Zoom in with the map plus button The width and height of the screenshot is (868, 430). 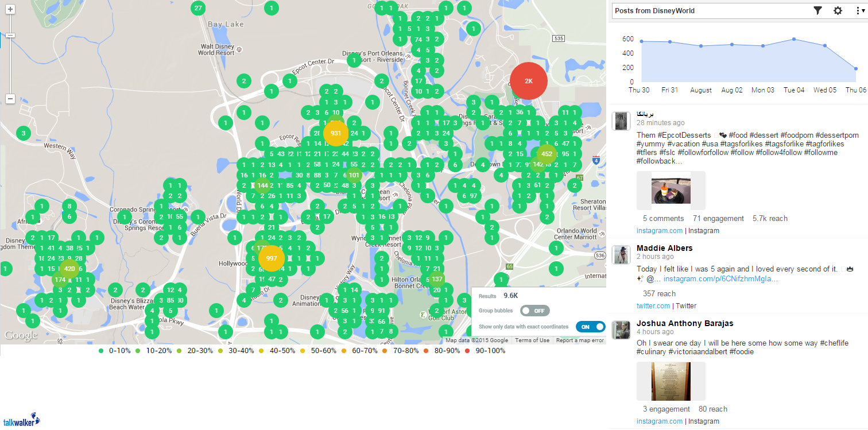[x=10, y=9]
